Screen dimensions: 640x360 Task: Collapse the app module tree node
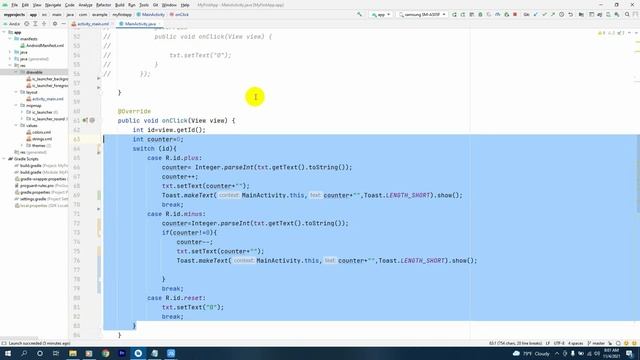point(4,32)
